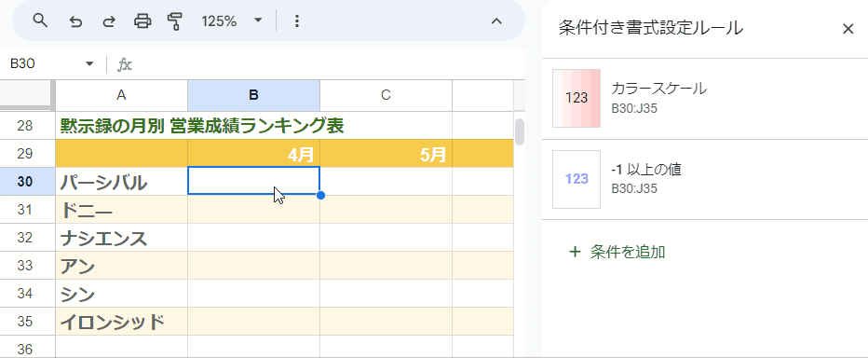Viewport: 868px width, 358px height.
Task: Select column A header
Action: pos(121,95)
